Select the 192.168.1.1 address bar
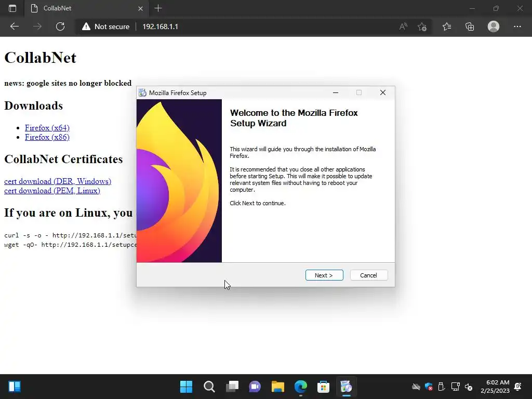Image resolution: width=532 pixels, height=399 pixels. 160,26
